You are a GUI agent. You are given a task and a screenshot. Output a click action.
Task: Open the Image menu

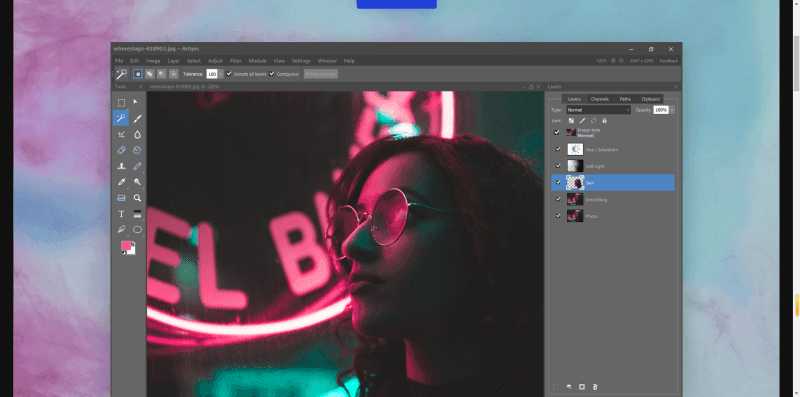[x=153, y=61]
